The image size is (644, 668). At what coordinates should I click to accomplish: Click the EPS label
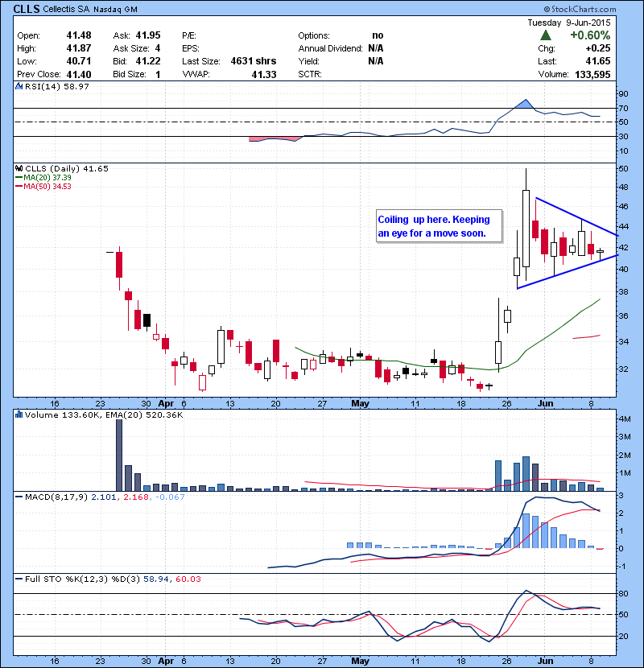point(191,48)
